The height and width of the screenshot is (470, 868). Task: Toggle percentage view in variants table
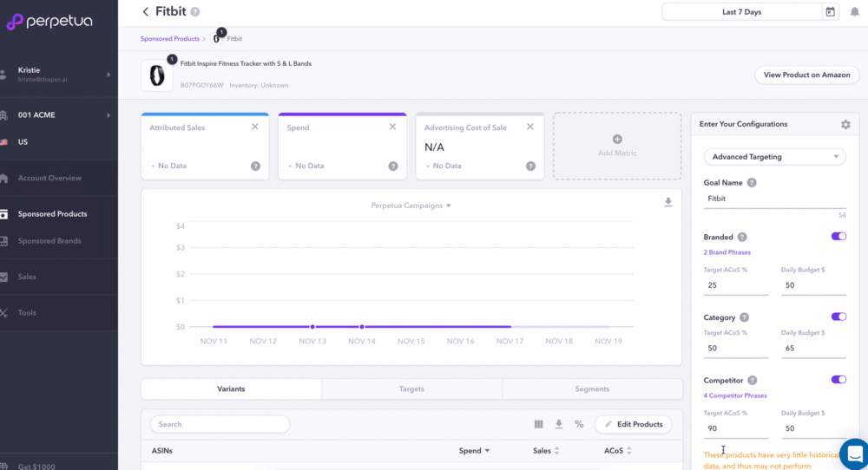click(579, 424)
